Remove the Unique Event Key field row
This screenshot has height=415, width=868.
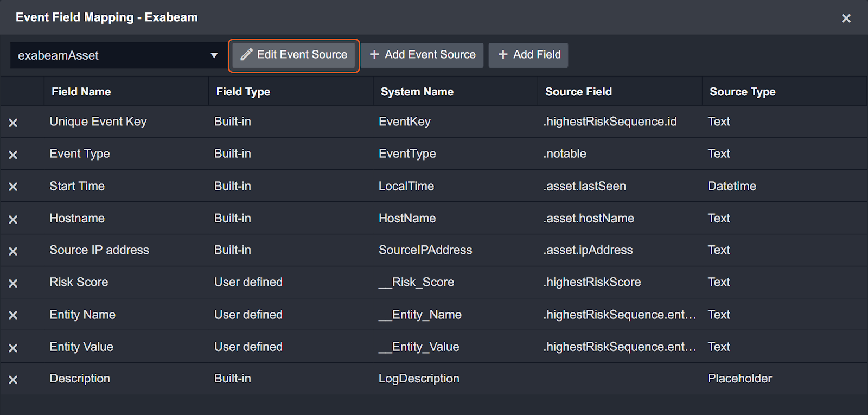click(x=13, y=123)
